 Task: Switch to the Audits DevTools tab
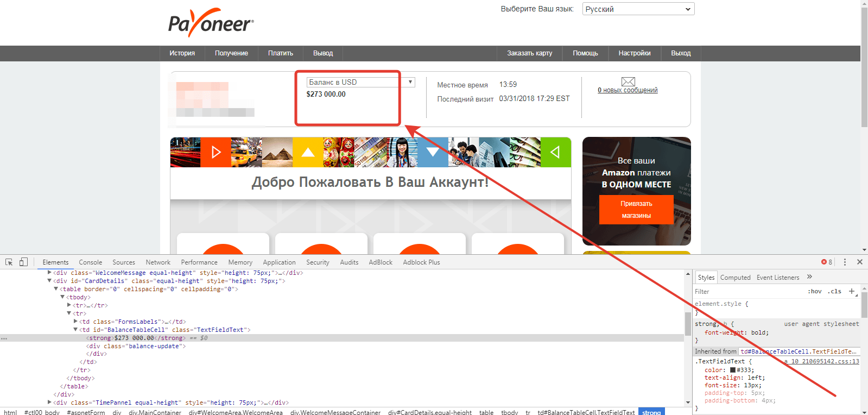349,262
